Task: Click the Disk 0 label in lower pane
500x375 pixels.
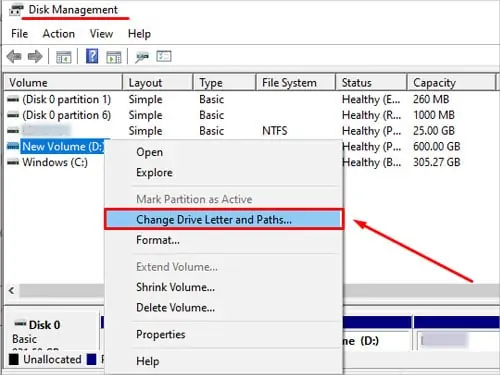Action: (x=44, y=325)
